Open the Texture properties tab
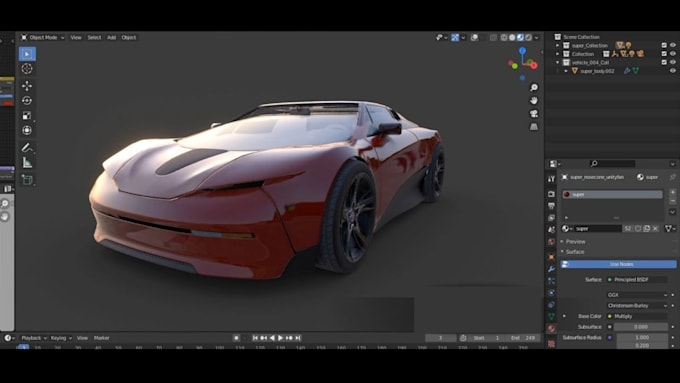Image resolution: width=680 pixels, height=383 pixels. coord(551,343)
